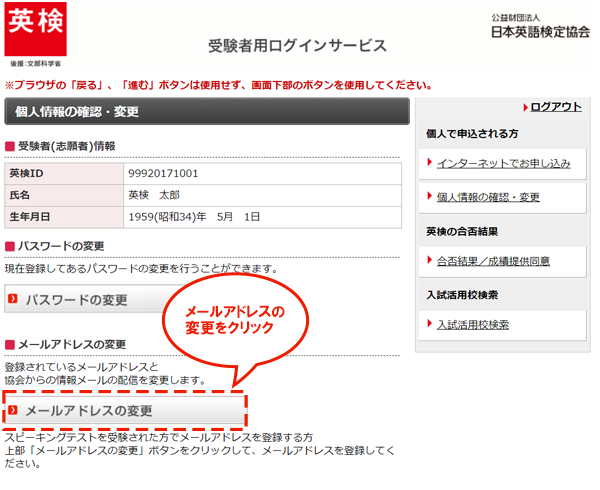The height and width of the screenshot is (490, 600).
Task: Click the arrow icon before 入試活用校検索
Action: pos(427,324)
